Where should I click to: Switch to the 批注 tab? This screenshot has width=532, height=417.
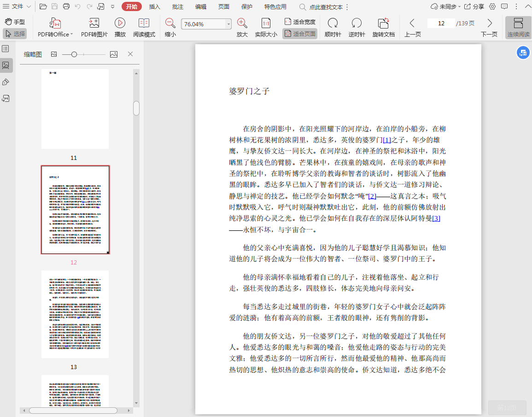click(177, 7)
